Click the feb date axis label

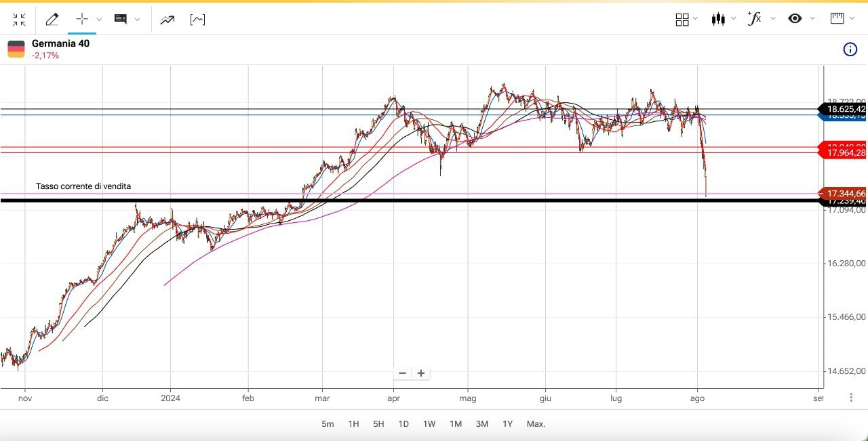point(248,398)
